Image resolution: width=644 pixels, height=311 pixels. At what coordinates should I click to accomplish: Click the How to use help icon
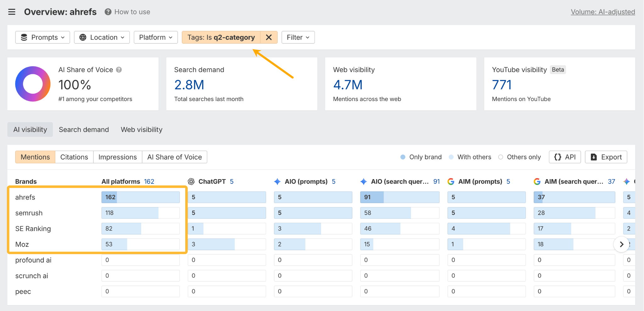click(108, 12)
